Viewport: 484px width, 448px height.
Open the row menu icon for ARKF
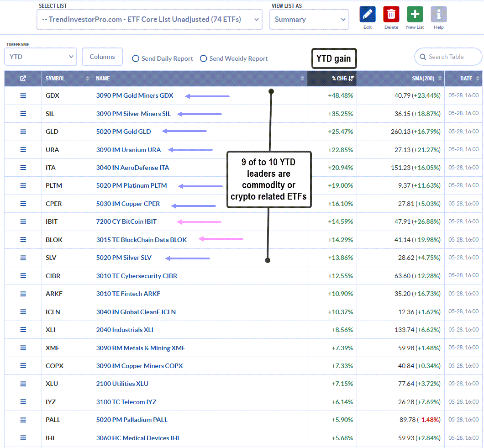[23, 294]
